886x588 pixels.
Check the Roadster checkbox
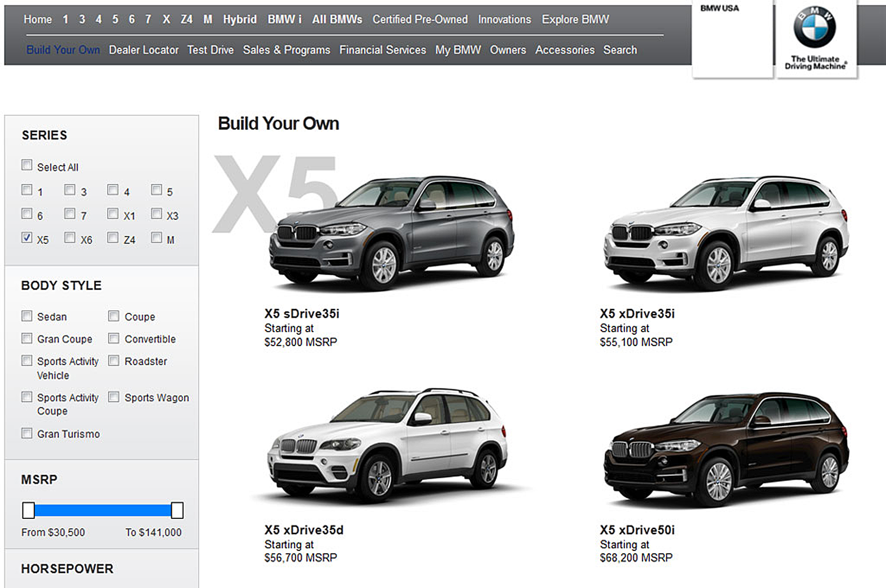coord(114,361)
